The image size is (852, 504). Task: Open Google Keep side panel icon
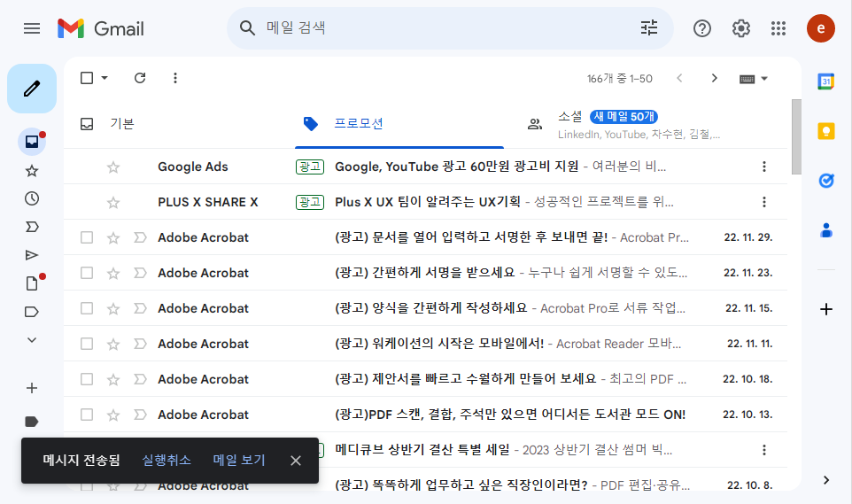[826, 131]
